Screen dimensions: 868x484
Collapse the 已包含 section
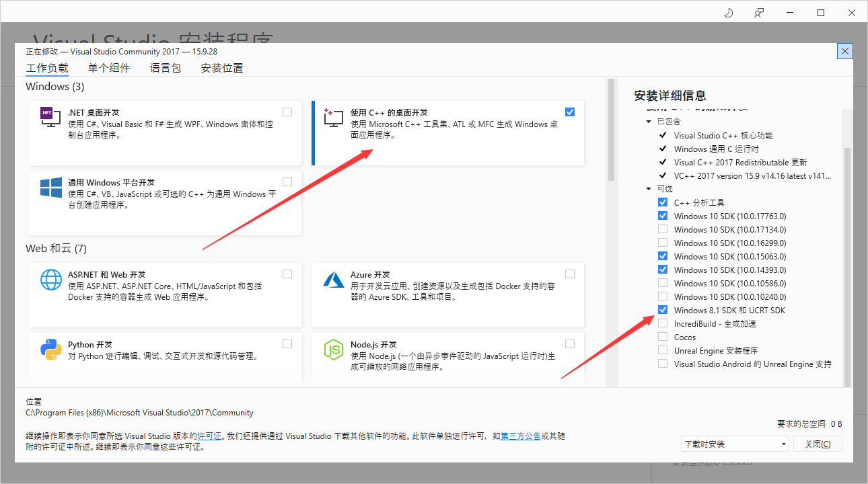pyautogui.click(x=649, y=122)
